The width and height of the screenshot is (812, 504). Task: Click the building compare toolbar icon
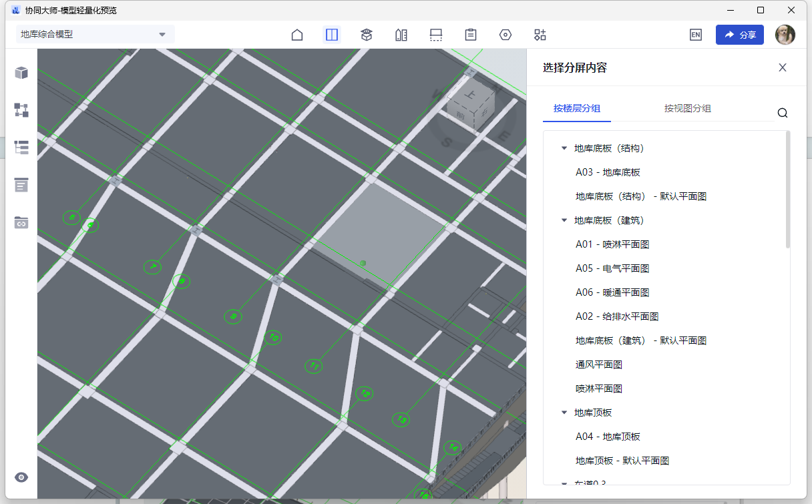coord(401,35)
